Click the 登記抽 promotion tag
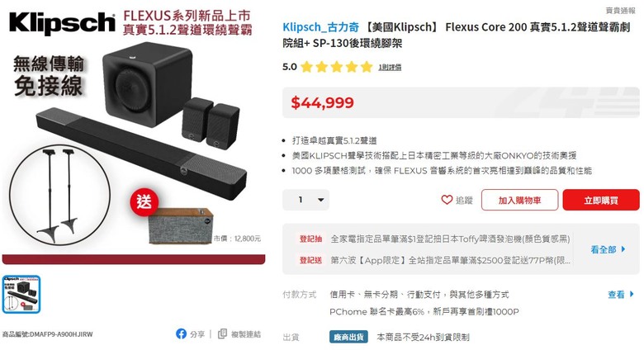This screenshot has width=644, height=350. click(x=311, y=239)
